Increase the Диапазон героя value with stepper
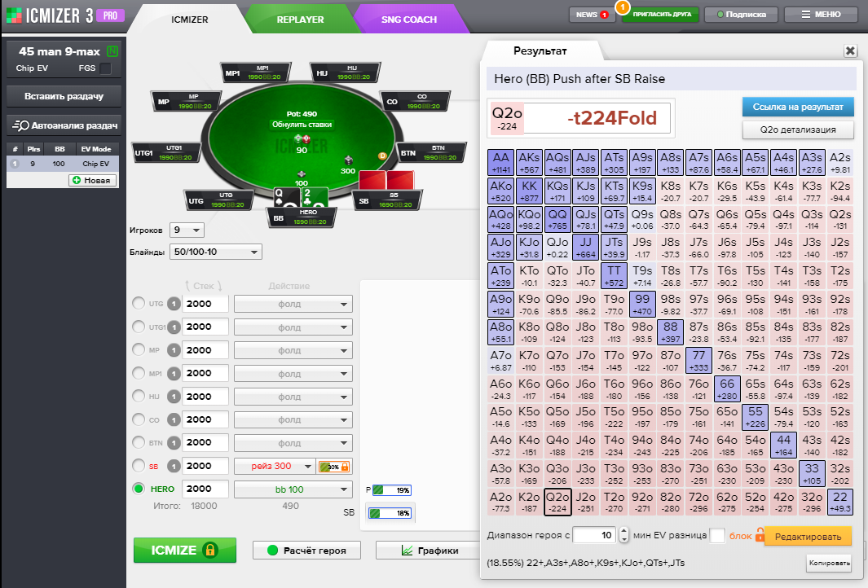Image resolution: width=868 pixels, height=588 pixels. 623,531
